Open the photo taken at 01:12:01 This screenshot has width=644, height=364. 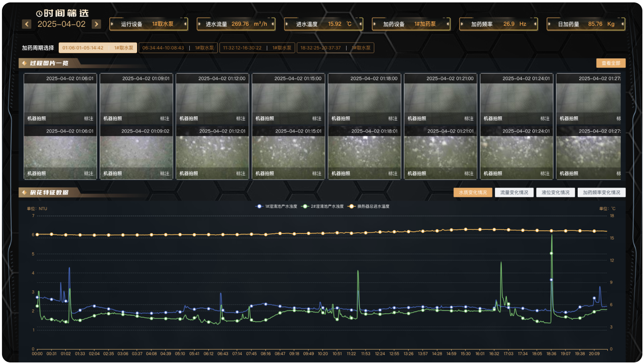tap(212, 152)
